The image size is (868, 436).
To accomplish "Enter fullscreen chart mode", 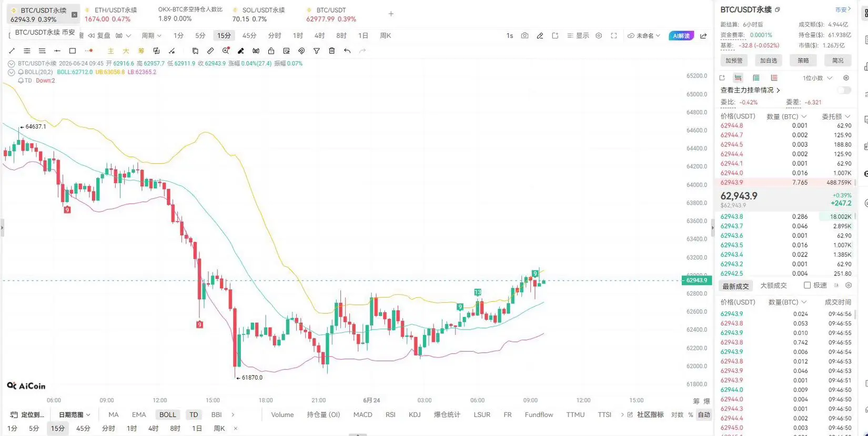I will (614, 36).
